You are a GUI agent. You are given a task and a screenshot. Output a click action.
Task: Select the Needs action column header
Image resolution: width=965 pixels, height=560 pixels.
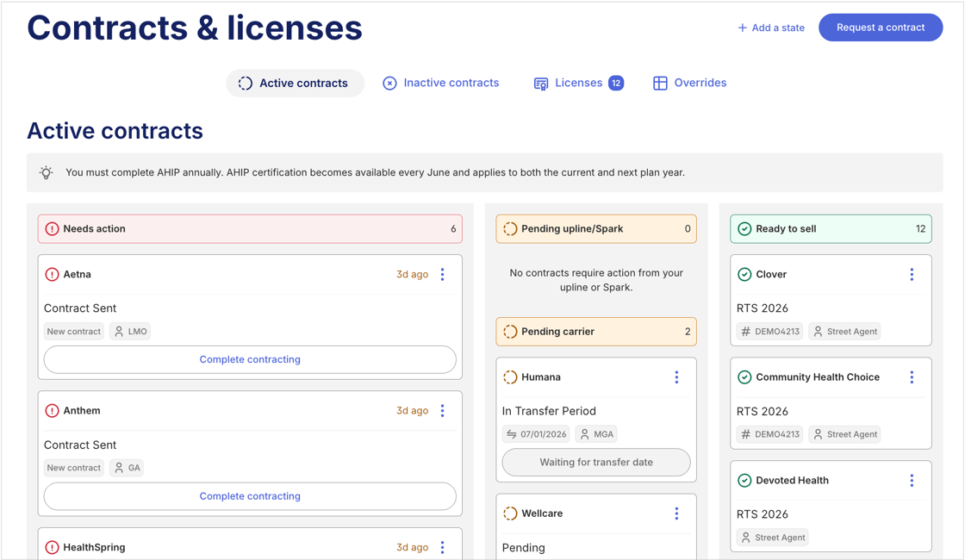250,229
